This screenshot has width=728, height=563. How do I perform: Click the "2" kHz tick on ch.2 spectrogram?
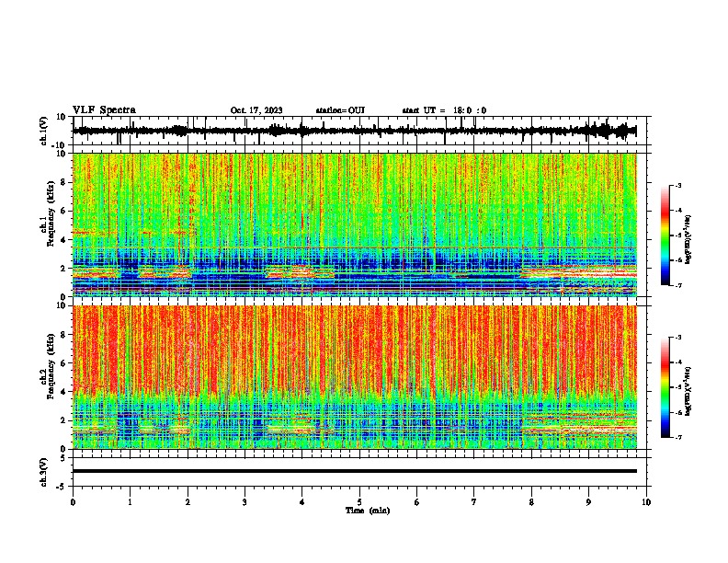click(x=64, y=419)
